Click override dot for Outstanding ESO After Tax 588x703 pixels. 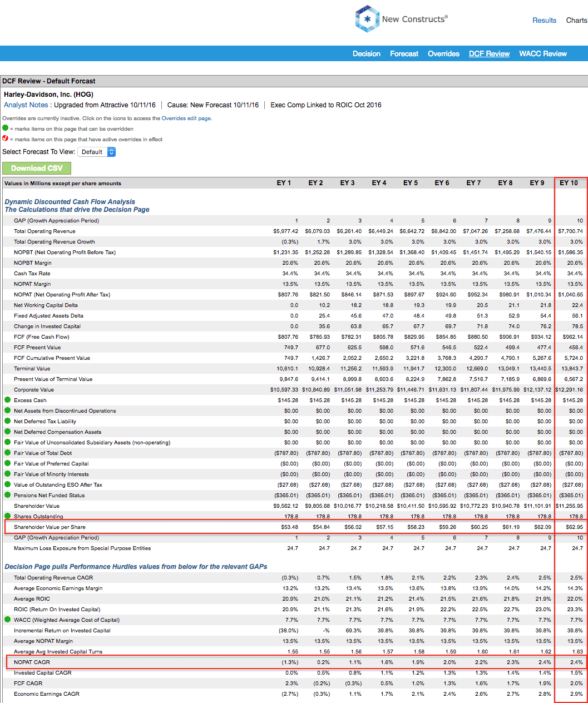[x=8, y=484]
